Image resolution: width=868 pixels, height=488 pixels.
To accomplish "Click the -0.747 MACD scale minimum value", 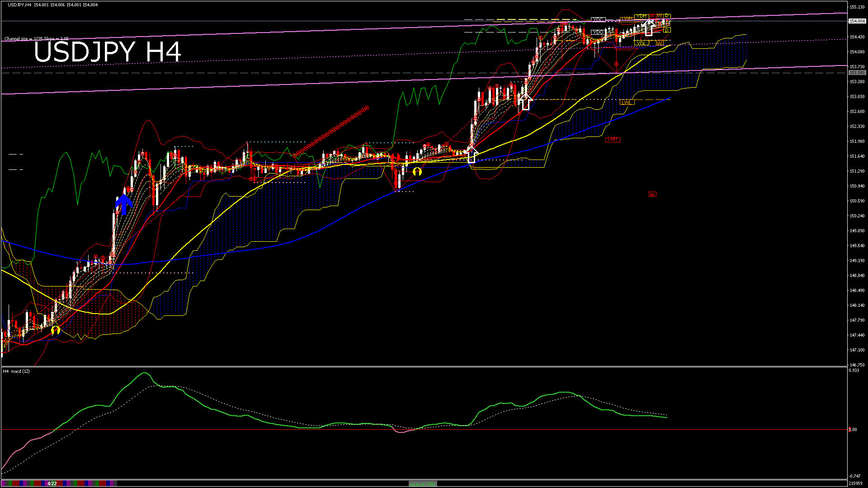I will click(854, 476).
